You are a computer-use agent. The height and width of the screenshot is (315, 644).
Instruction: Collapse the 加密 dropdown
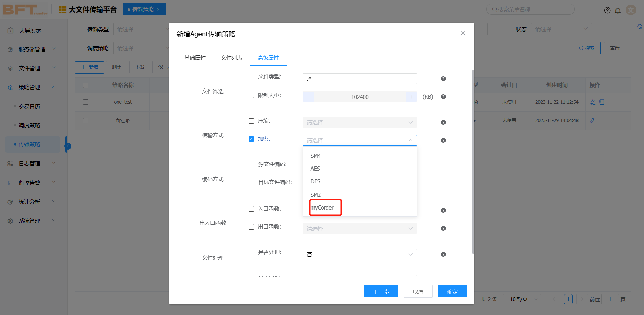pyautogui.click(x=360, y=140)
